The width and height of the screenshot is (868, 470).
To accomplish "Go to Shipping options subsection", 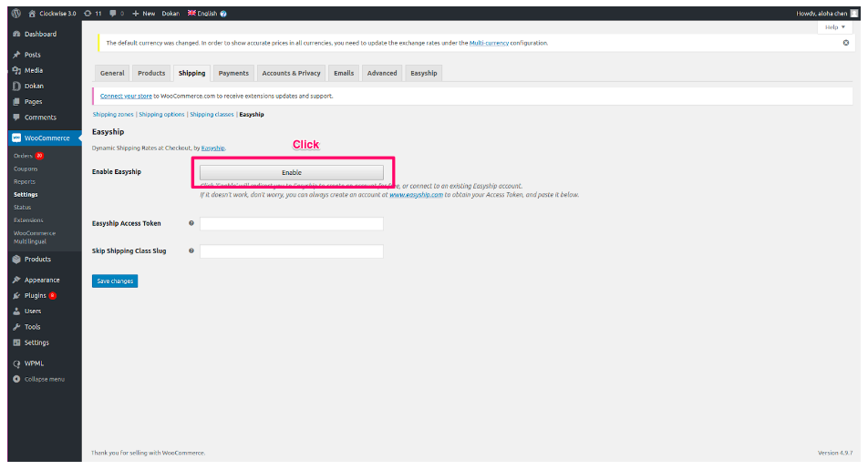I will [x=161, y=115].
